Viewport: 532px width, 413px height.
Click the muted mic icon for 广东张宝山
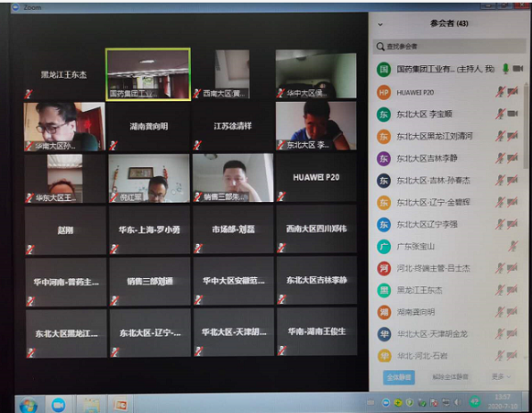coord(513,246)
